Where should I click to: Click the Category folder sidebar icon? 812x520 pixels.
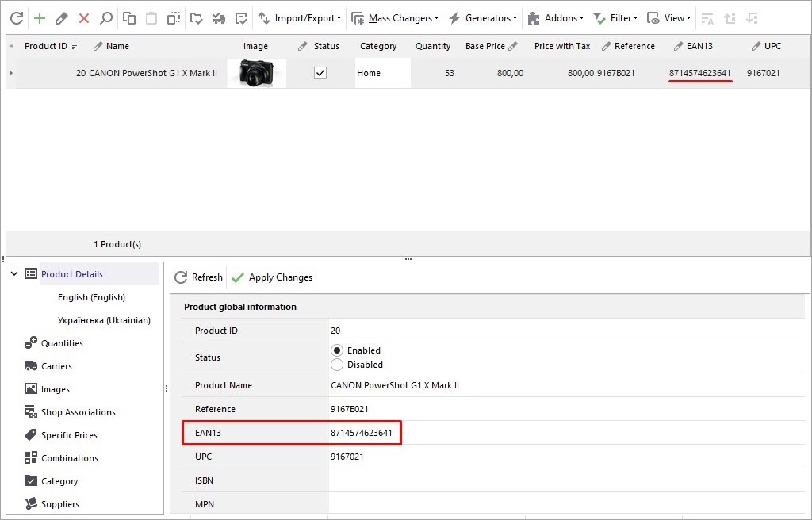click(31, 480)
